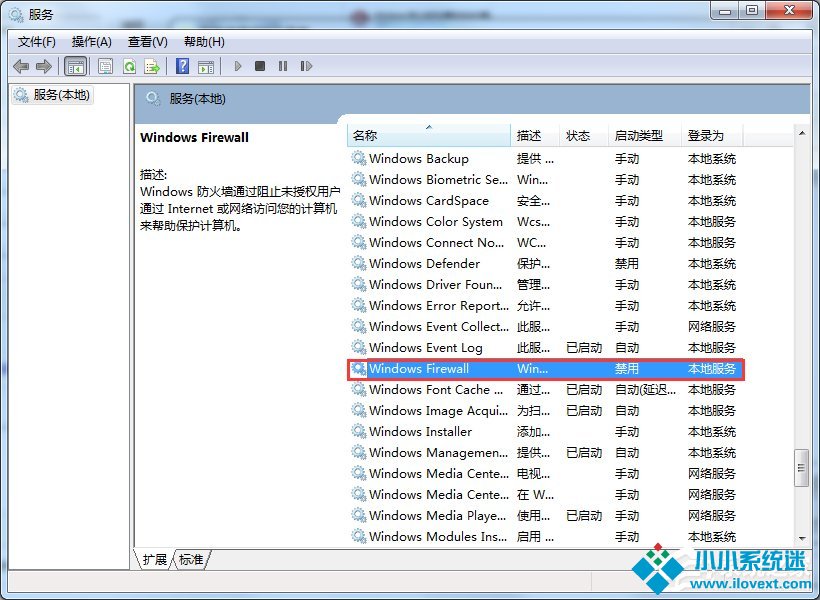The width and height of the screenshot is (820, 600).
Task: Select the Windows Event Log service
Action: [544, 347]
